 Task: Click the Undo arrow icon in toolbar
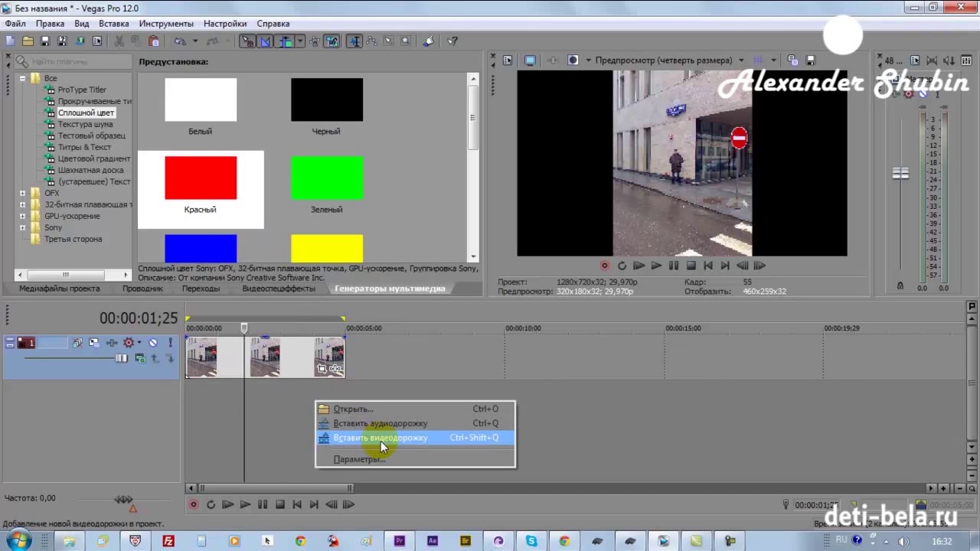180,41
